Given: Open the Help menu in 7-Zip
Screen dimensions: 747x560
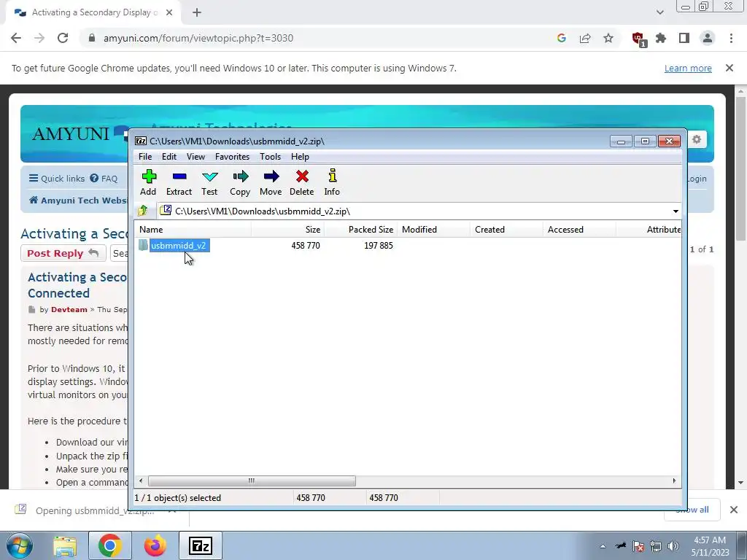Looking at the screenshot, I should click(x=300, y=157).
